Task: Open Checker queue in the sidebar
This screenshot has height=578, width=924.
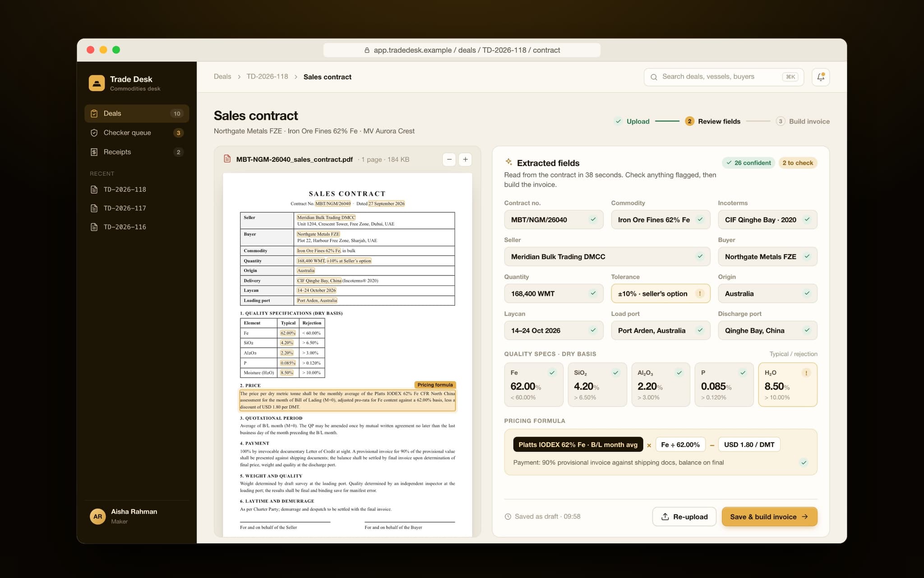Action: 137,133
